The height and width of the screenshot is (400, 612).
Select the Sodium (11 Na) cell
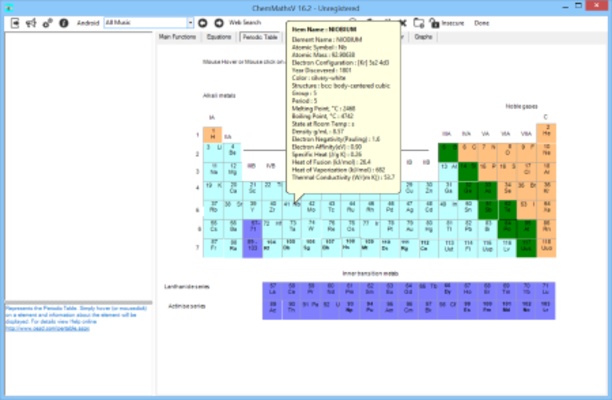pyautogui.click(x=213, y=171)
